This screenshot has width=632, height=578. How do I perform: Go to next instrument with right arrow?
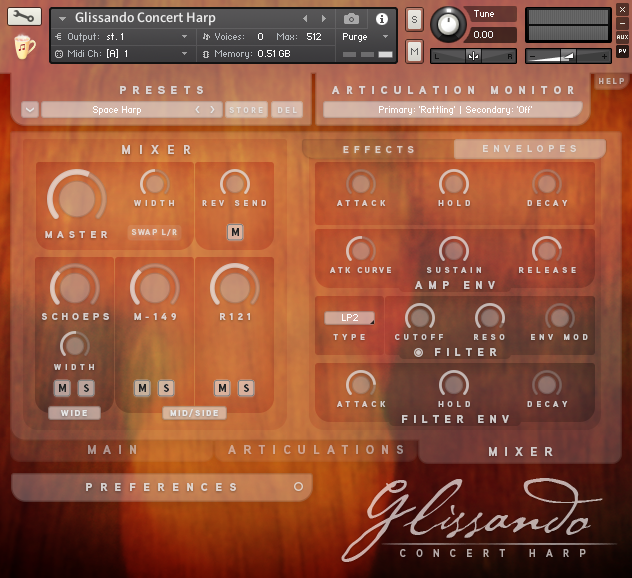324,19
